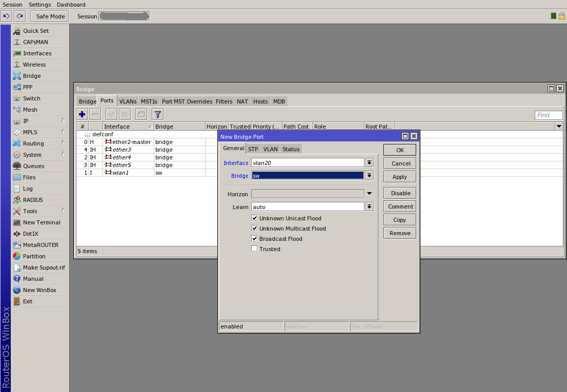Image resolution: width=567 pixels, height=392 pixels.
Task: Enable the Trusted checkbox
Action: click(254, 249)
